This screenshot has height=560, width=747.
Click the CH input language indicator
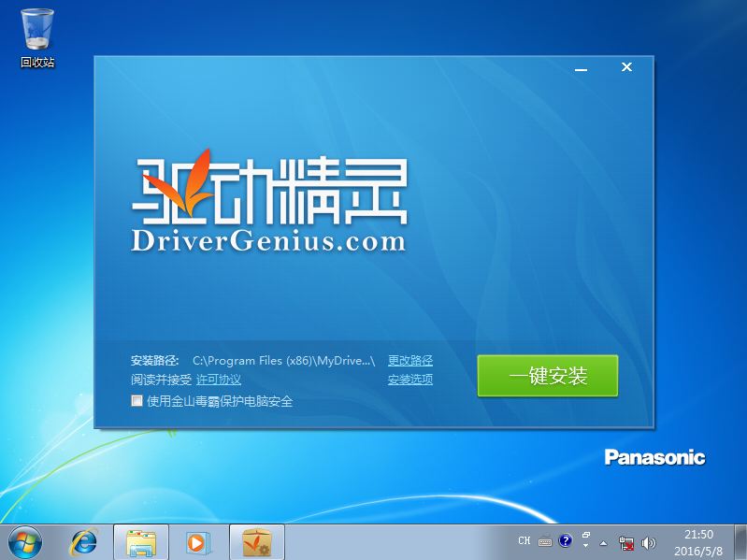pyautogui.click(x=524, y=541)
